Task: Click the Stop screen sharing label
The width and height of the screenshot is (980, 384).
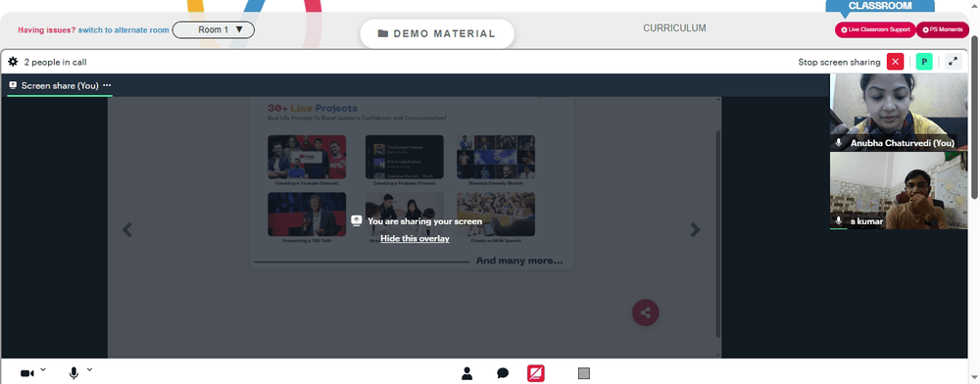Action: coord(839,62)
